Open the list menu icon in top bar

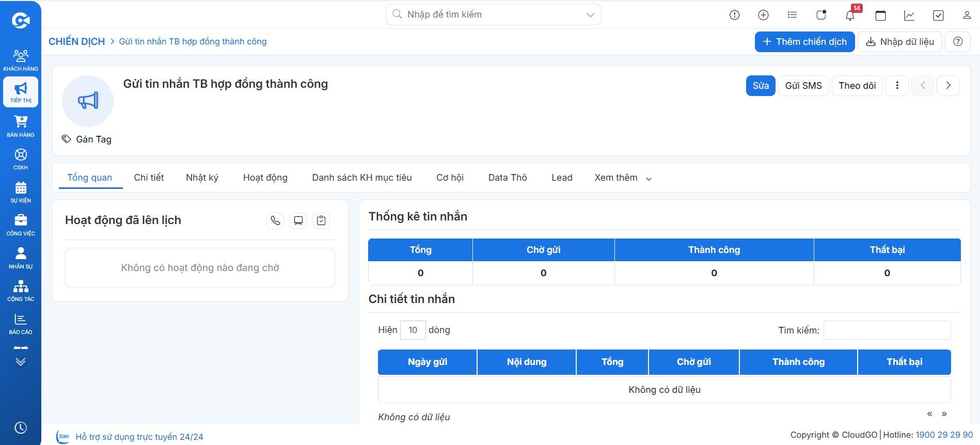point(792,15)
